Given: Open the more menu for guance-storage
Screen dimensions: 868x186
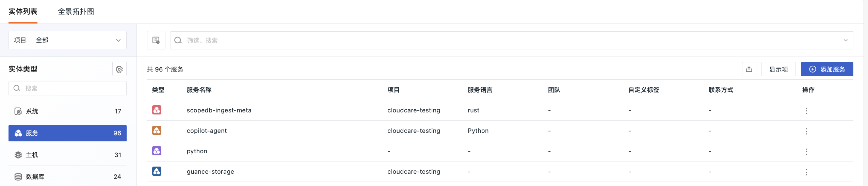Looking at the screenshot, I should pyautogui.click(x=806, y=172).
